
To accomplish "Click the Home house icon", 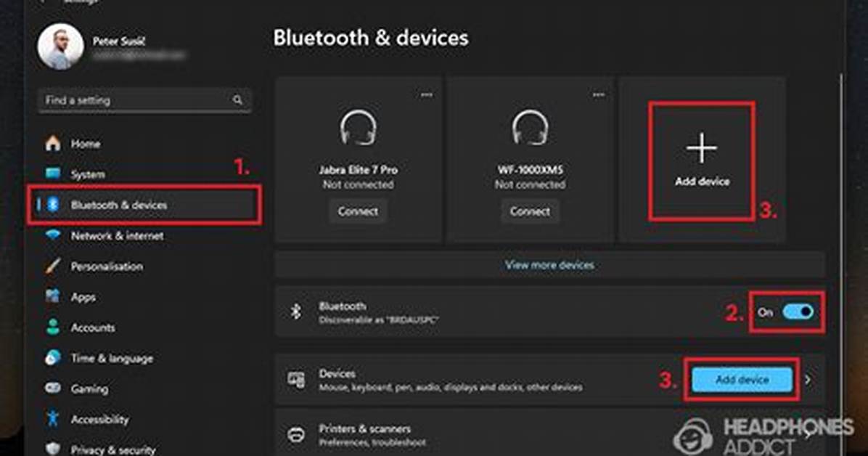I will pyautogui.click(x=53, y=144).
